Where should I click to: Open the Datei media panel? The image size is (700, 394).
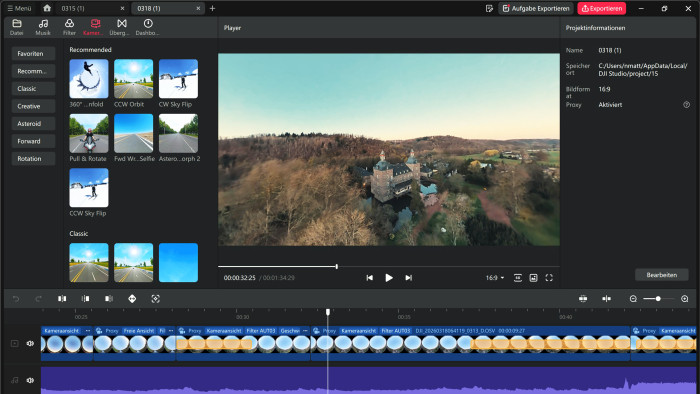coord(17,27)
